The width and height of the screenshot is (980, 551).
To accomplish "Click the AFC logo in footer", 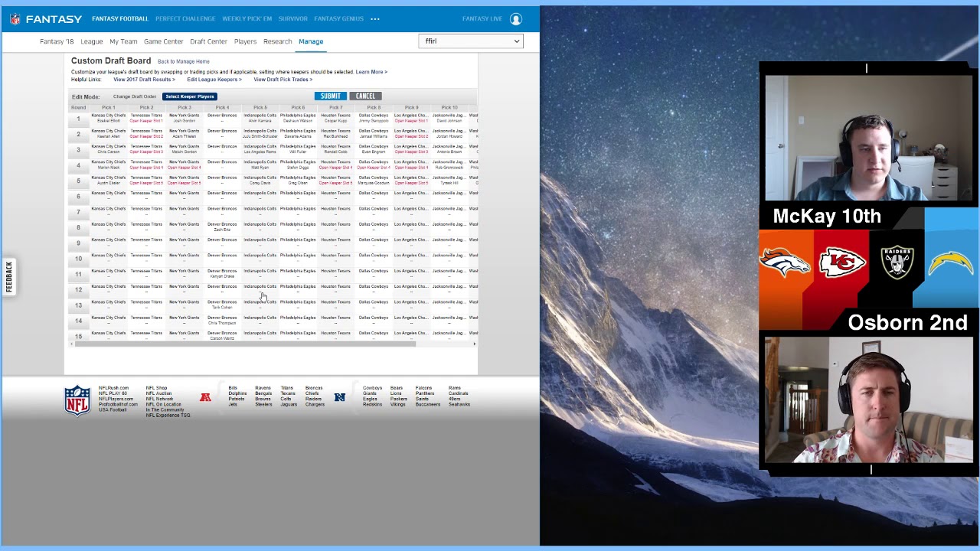I will (x=205, y=397).
